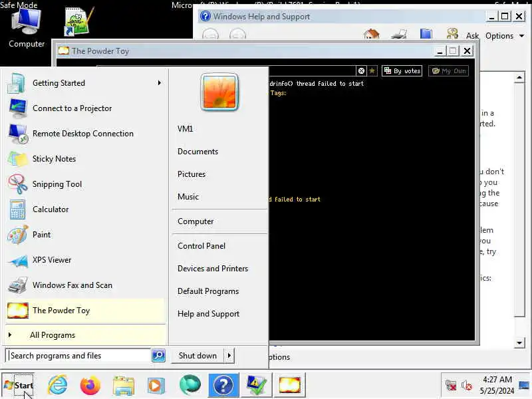This screenshot has width=532, height=399.
Task: Click Help window scrollbar up arrow
Action: [x=519, y=78]
